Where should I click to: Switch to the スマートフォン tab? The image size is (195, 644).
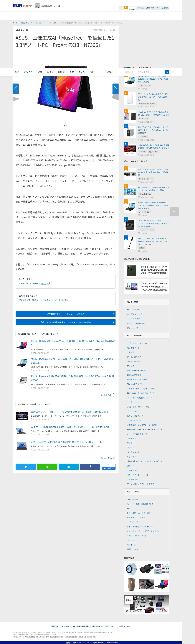(x=77, y=72)
